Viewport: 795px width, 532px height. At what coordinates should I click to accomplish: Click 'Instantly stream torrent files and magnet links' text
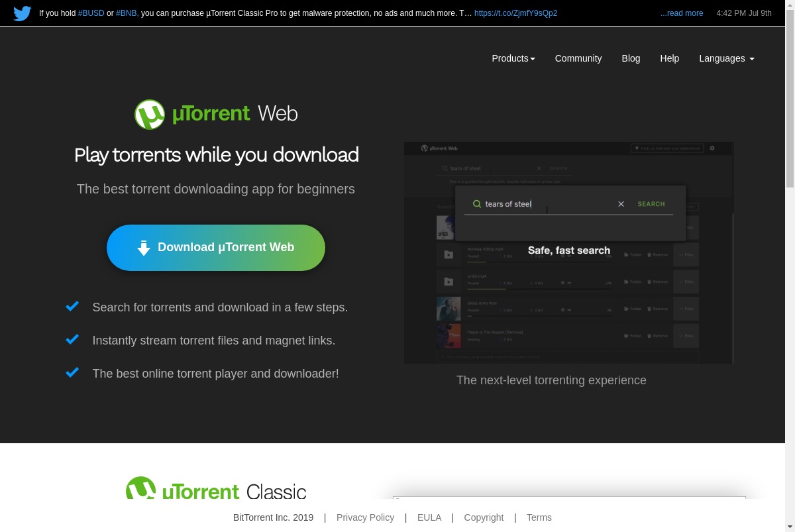pyautogui.click(x=214, y=341)
